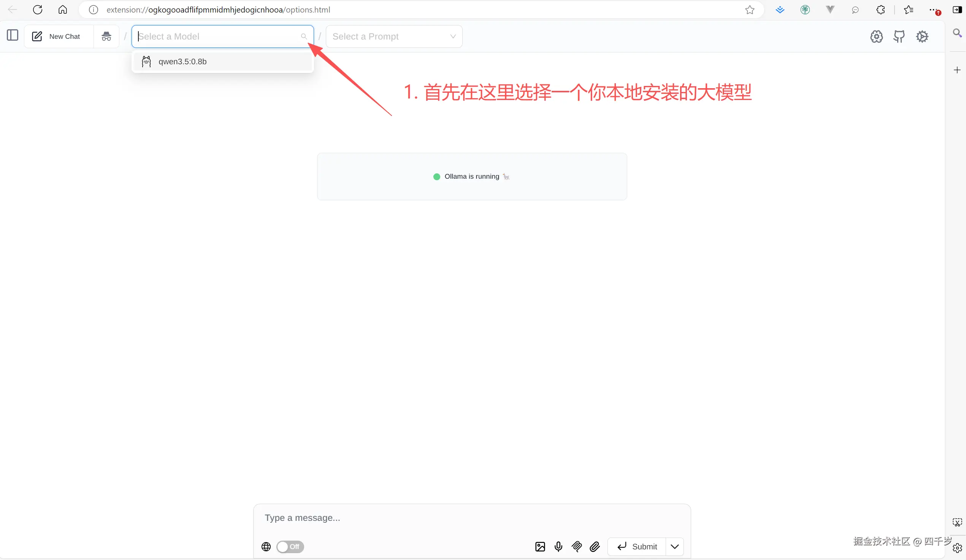This screenshot has width=966, height=560.
Task: Open browser extensions puzzle menu
Action: [880, 10]
